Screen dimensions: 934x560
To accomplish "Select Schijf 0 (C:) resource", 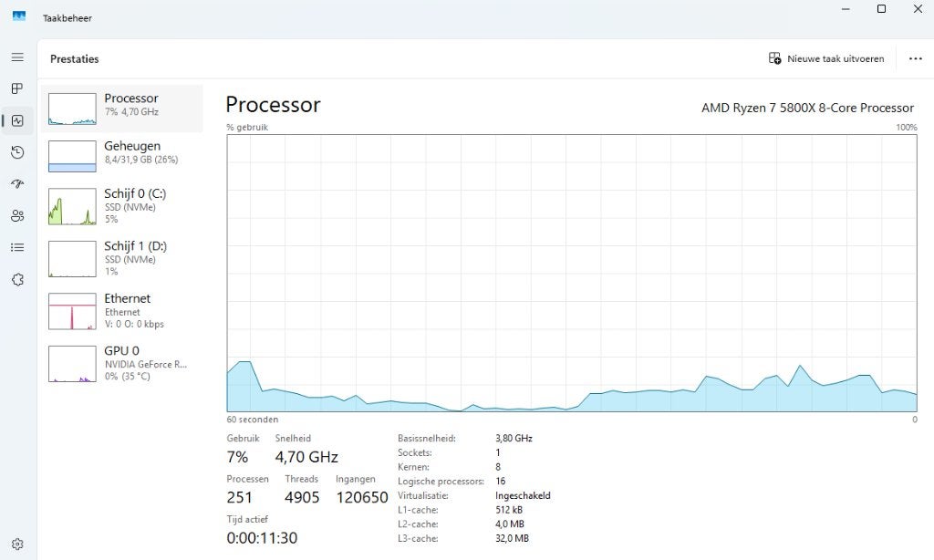I will coord(122,206).
